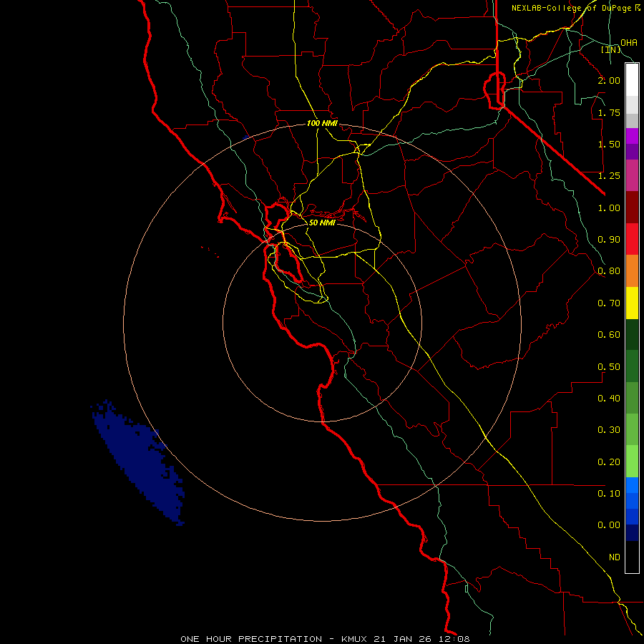Click the '0.70' legend value
Image resolution: width=644 pixels, height=644 pixels.
[609, 303]
